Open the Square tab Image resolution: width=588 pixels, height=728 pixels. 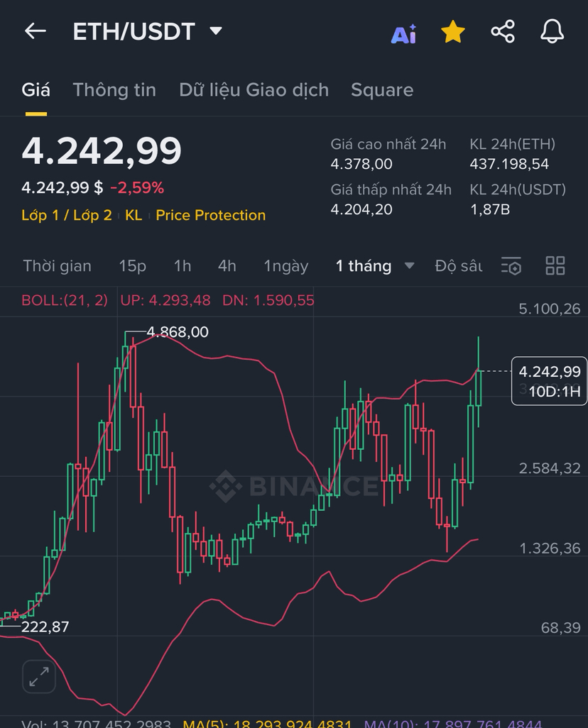point(382,90)
